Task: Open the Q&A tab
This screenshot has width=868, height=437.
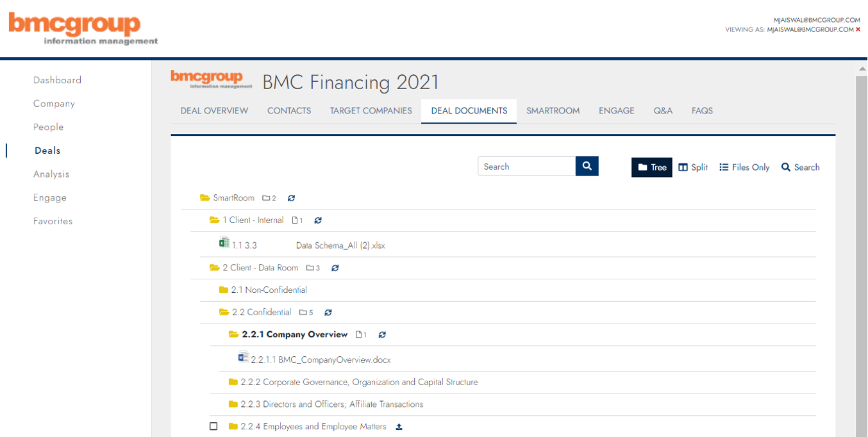Action: pos(663,111)
